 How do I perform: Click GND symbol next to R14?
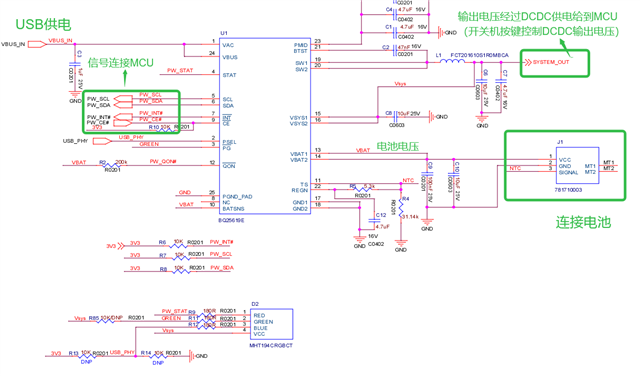[x=193, y=356]
